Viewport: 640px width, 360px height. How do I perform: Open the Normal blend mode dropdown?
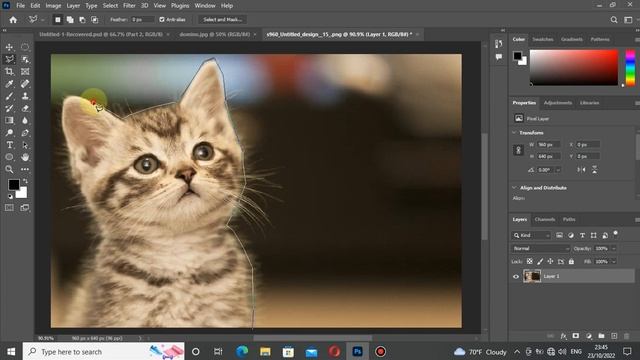click(540, 248)
